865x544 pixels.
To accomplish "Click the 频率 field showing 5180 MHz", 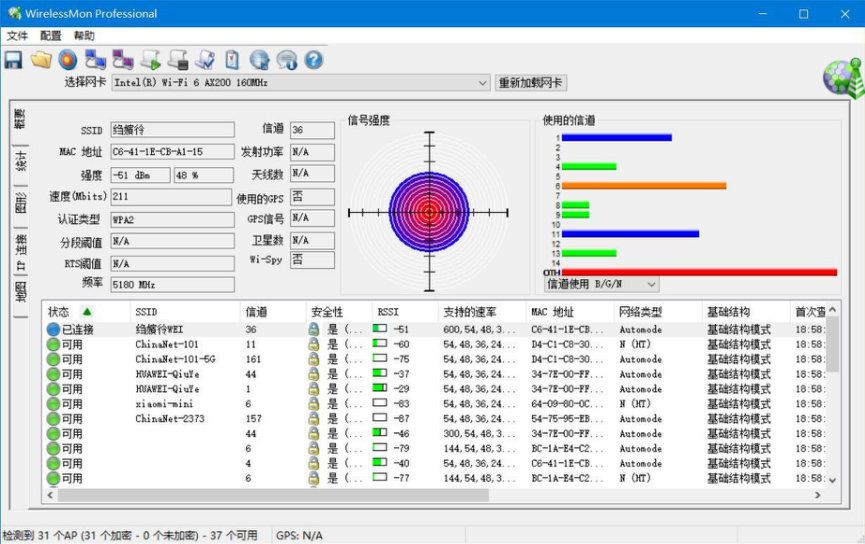I will 172,285.
